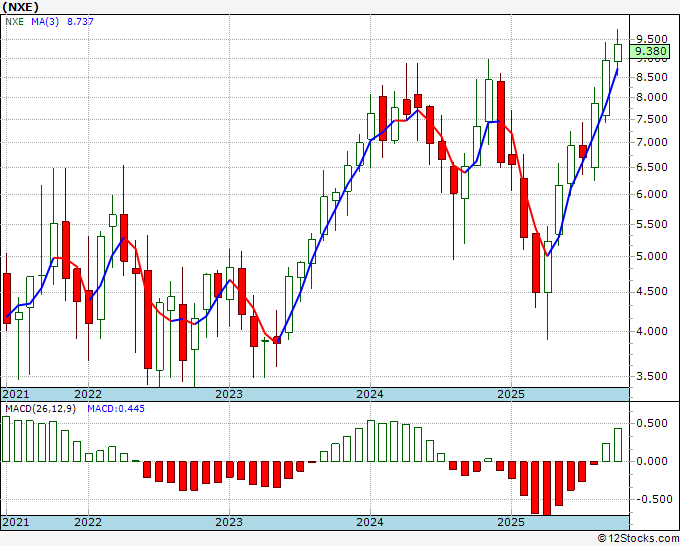Click 2024 on the price chart time axis

pos(370,394)
